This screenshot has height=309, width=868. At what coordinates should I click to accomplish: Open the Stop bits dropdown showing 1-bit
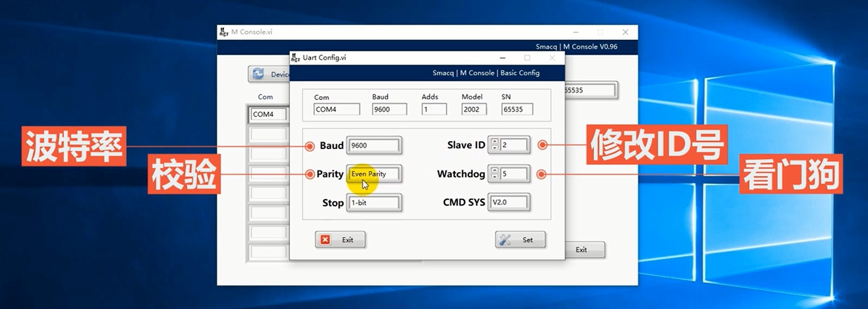coord(374,203)
